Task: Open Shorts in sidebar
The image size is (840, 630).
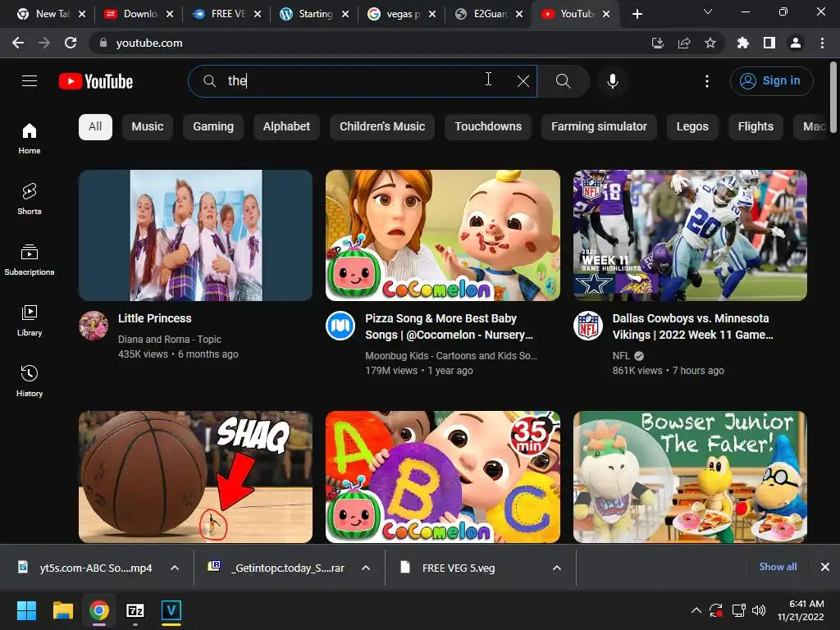Action: [x=30, y=199]
